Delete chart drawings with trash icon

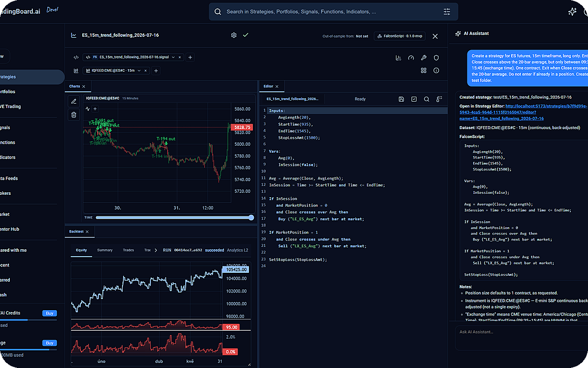click(x=73, y=115)
